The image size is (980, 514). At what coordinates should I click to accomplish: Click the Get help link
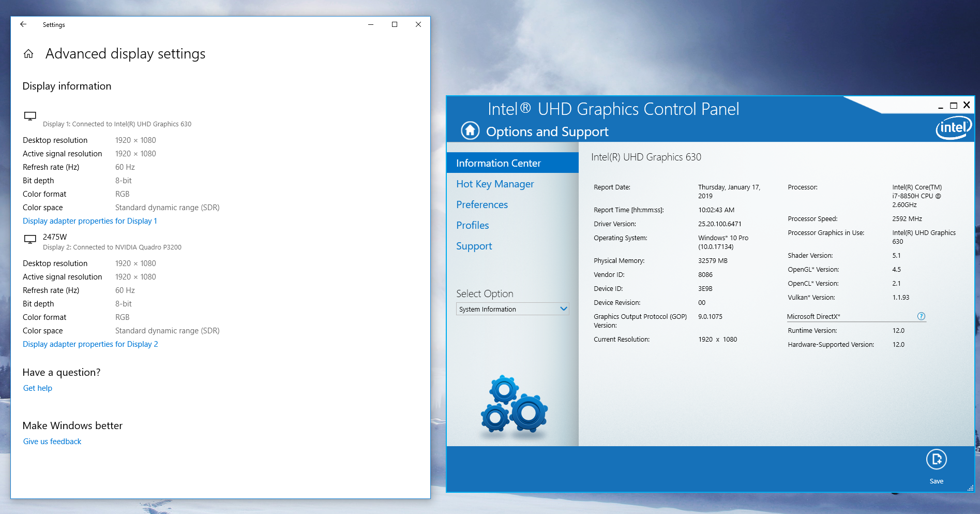point(38,388)
